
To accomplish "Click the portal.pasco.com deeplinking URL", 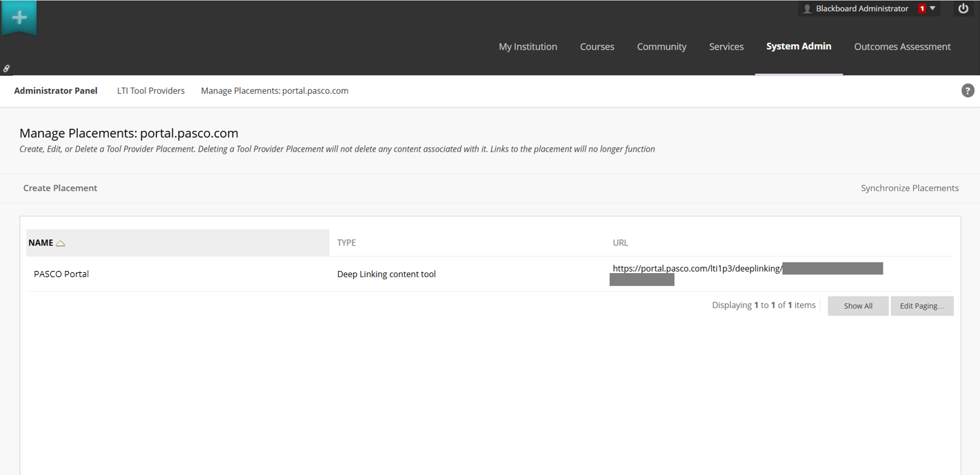I will pyautogui.click(x=697, y=269).
